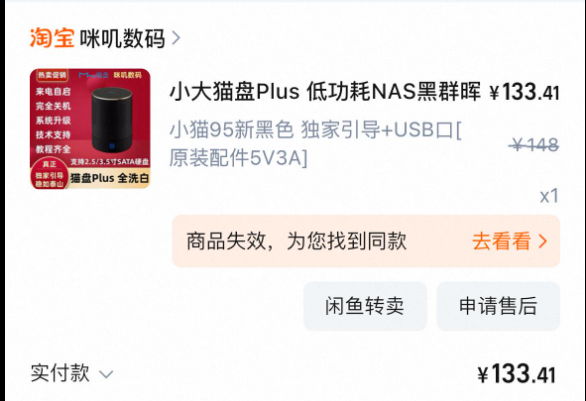The image size is (586, 401).
Task: Click 去看看 to view similar items
Action: click(x=501, y=241)
